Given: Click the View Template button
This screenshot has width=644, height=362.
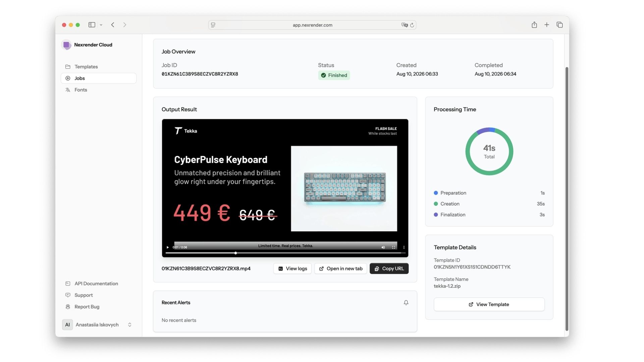Looking at the screenshot, I should [489, 304].
